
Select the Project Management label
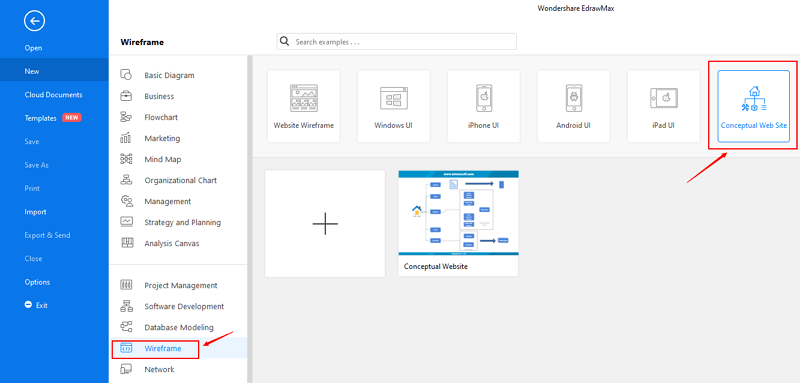[181, 285]
